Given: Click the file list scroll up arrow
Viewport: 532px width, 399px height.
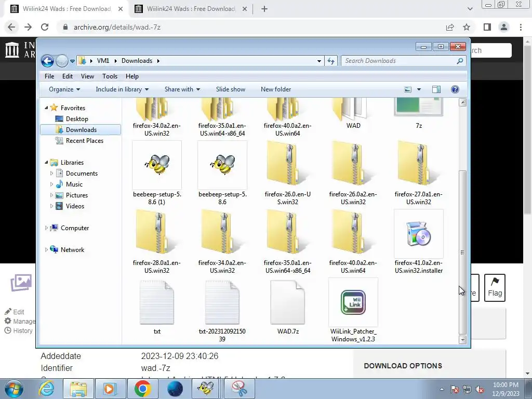Looking at the screenshot, I should click(x=462, y=102).
